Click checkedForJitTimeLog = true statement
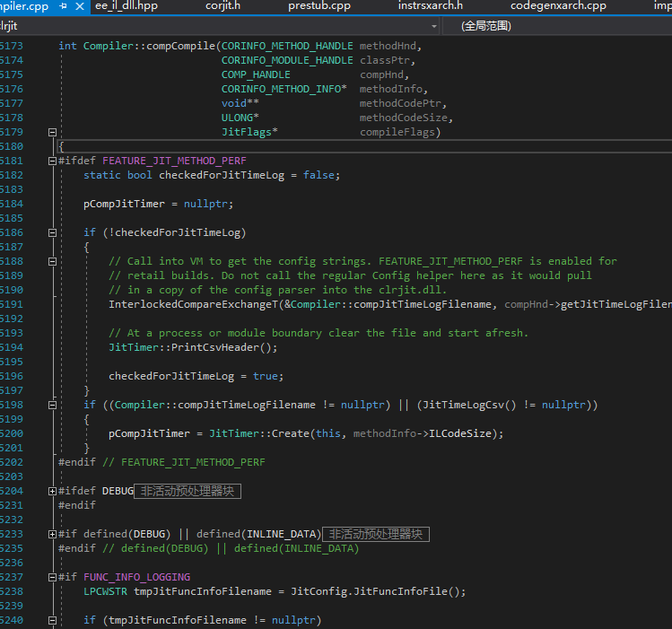Image resolution: width=672 pixels, height=629 pixels. pos(196,376)
